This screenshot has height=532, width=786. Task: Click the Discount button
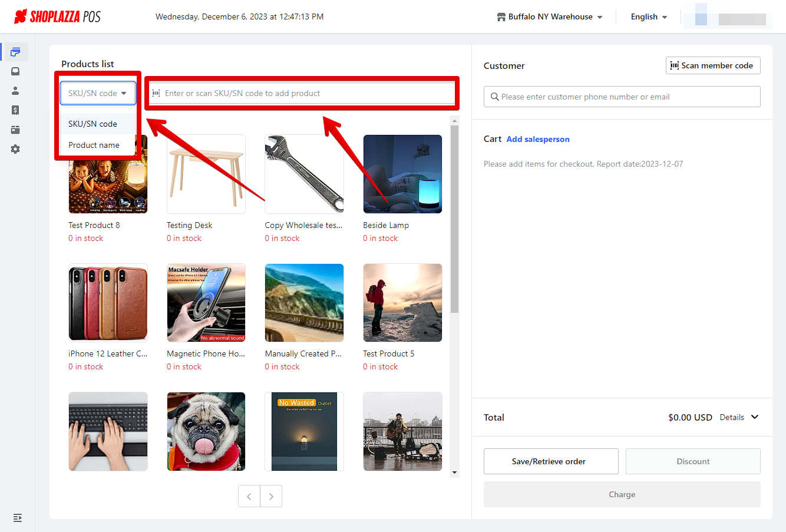coord(693,461)
